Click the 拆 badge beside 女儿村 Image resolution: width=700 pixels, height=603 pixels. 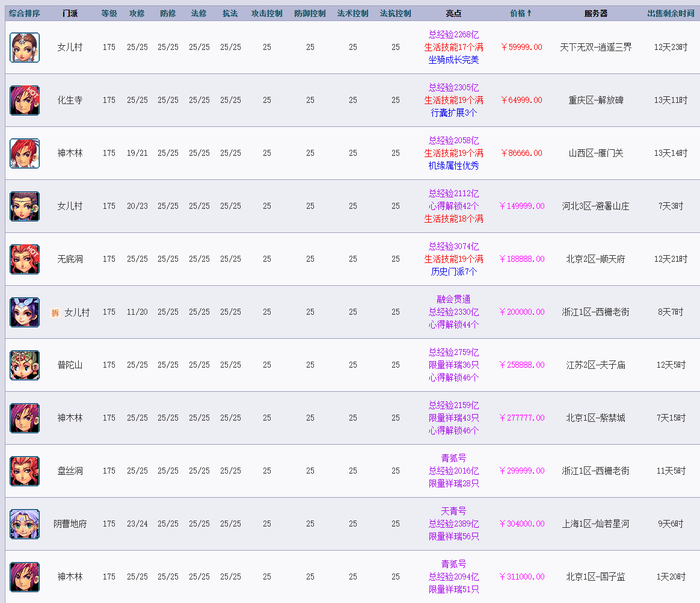[55, 313]
